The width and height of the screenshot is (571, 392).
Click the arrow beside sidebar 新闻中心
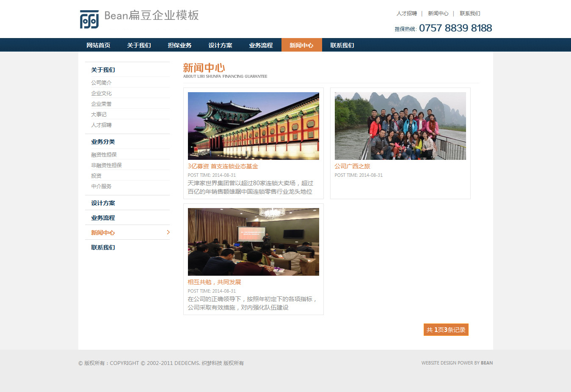click(x=168, y=232)
